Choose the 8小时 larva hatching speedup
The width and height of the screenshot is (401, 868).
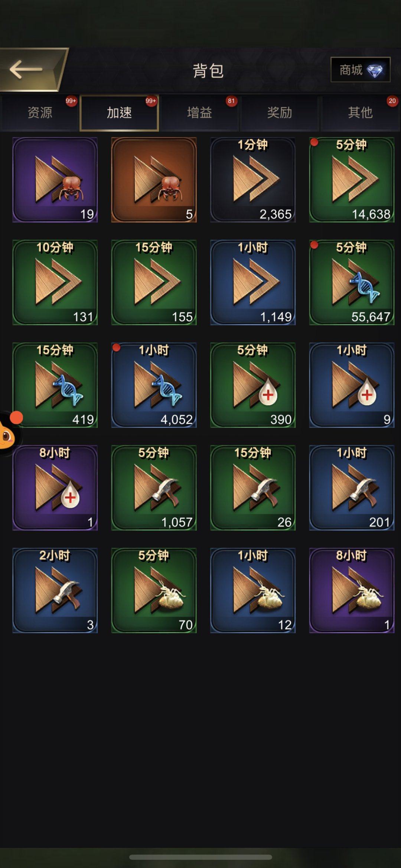[x=352, y=591]
